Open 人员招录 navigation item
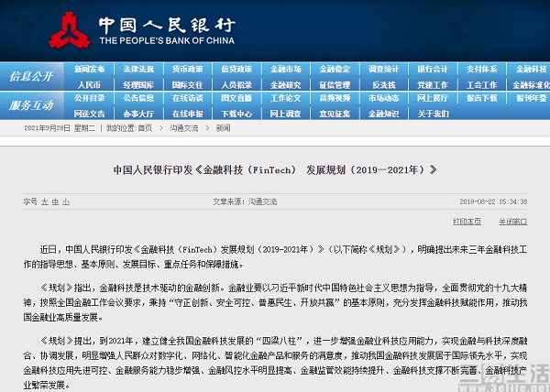This screenshot has height=392, width=550. click(x=236, y=85)
